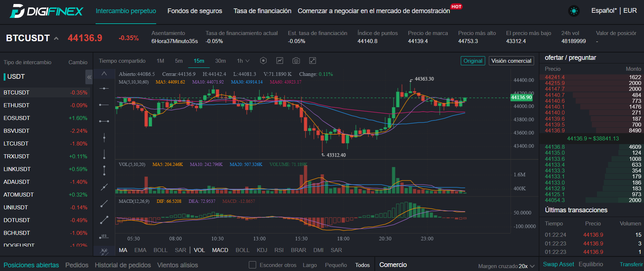Viewport: 644px width, 271px height.
Task: Select the horizontal segment drawing tool
Action: [104, 121]
